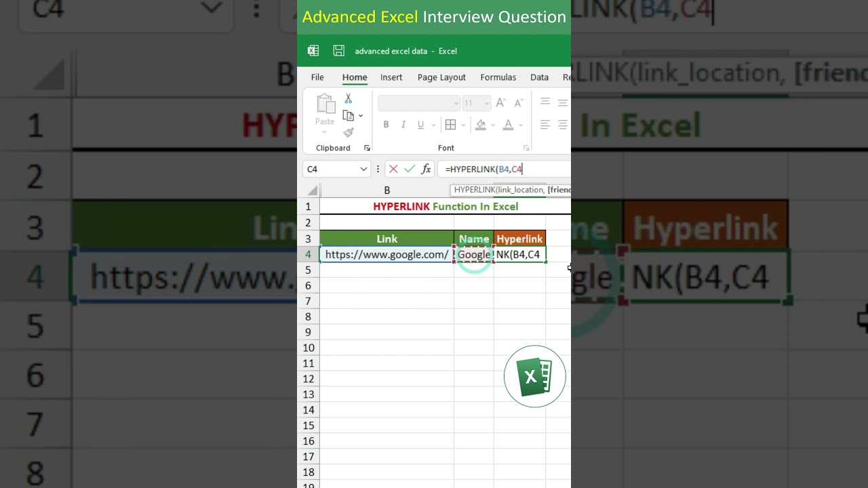Toggle Underline formatting
The width and height of the screenshot is (868, 488).
[x=420, y=125]
